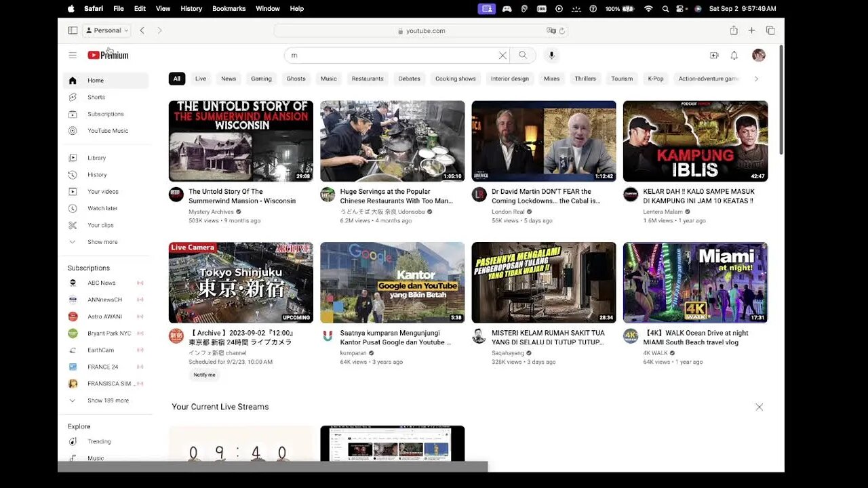This screenshot has width=868, height=488.
Task: Open a new Safari tab
Action: tap(751, 30)
